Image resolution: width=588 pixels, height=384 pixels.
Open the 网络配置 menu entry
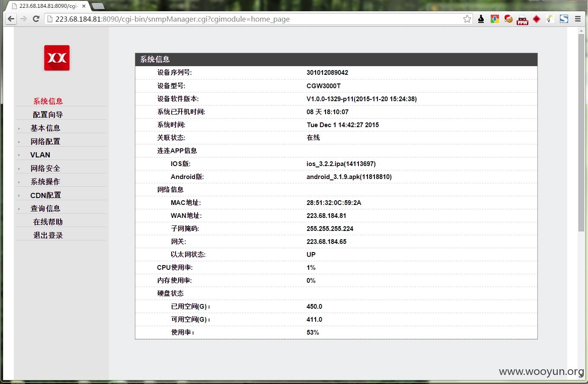(45, 141)
